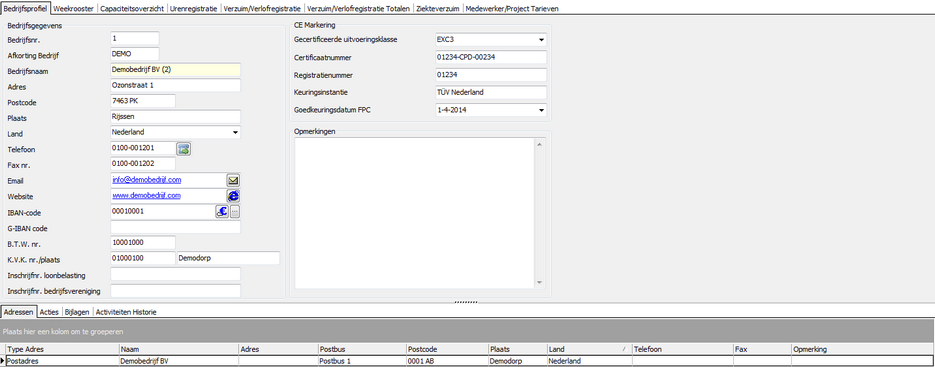Click the Afkorting Bedrijf field
Viewport: 935px width, 367px height.
tap(135, 54)
